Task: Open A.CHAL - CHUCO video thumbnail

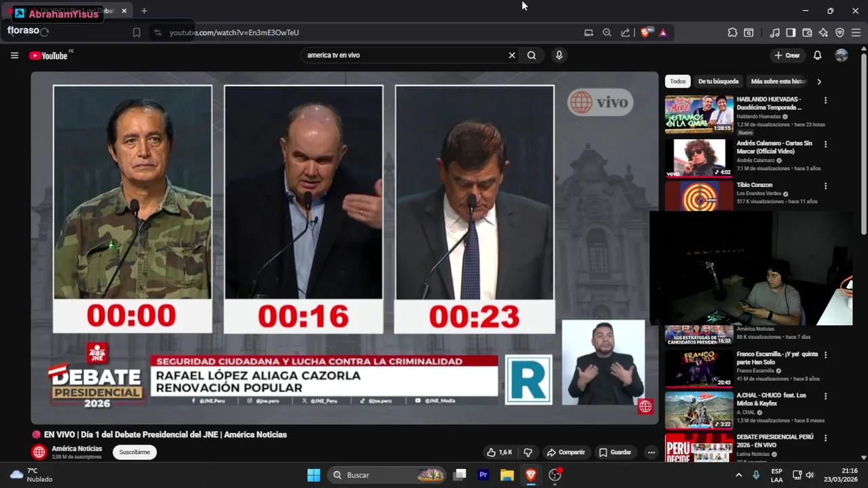Action: point(698,410)
